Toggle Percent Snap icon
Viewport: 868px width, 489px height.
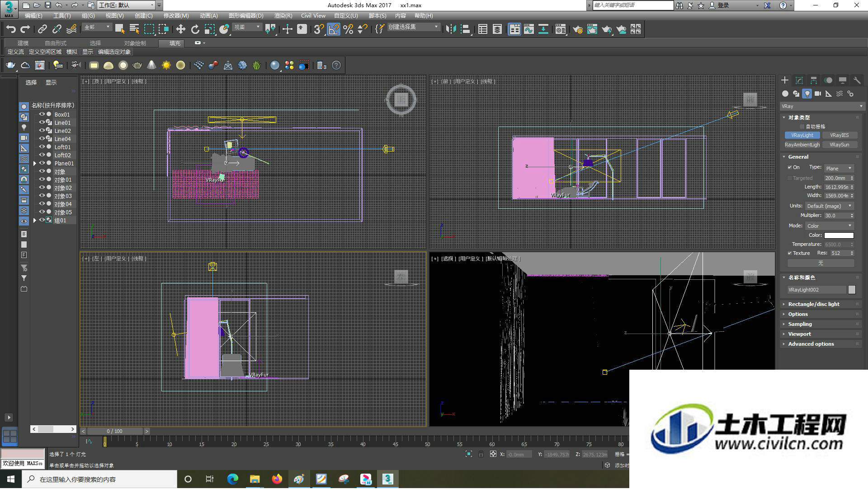pos(348,29)
